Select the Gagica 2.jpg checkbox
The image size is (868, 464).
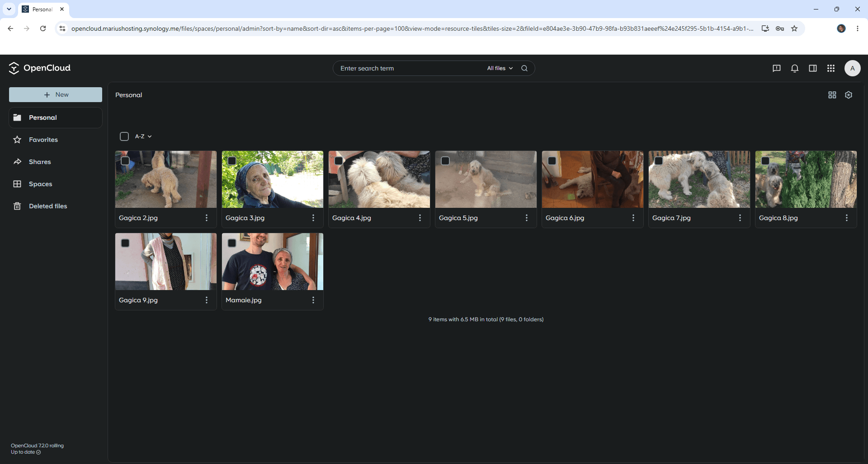[125, 161]
